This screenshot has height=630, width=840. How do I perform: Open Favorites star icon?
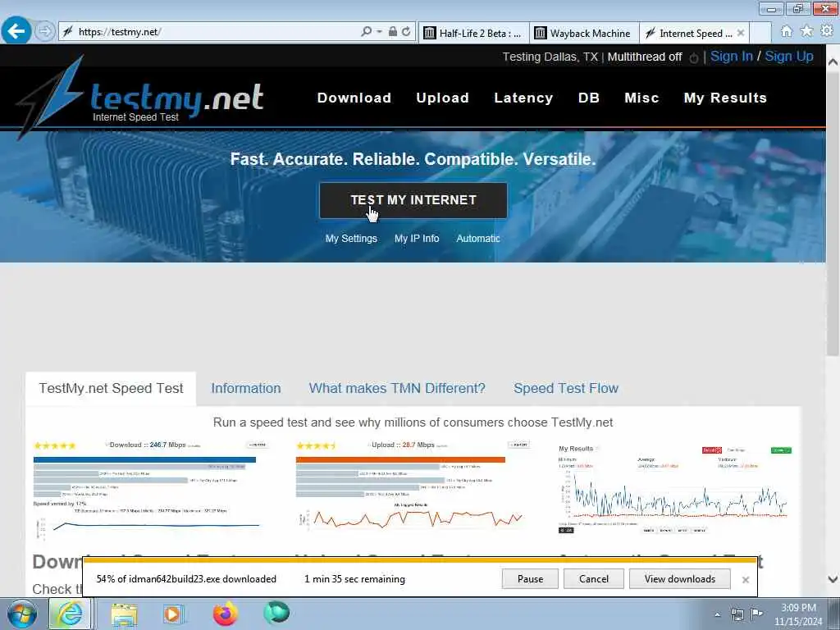click(807, 32)
